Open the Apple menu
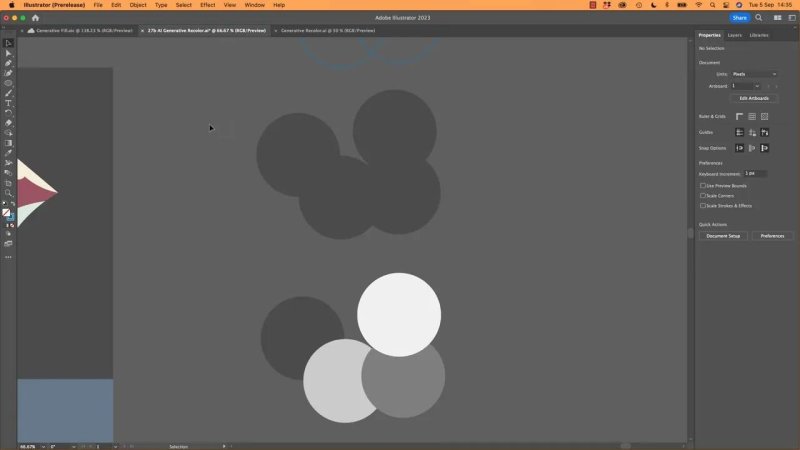Screen dimensions: 800x450 point(11,5)
